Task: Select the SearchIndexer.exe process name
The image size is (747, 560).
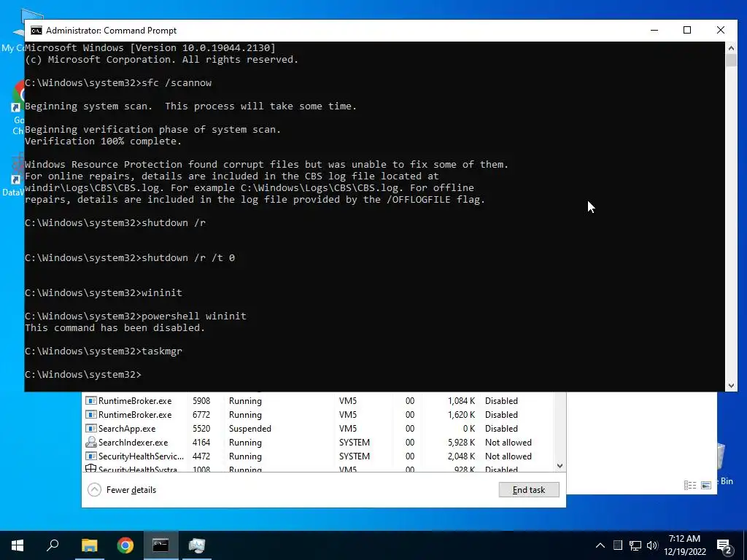Action: tap(133, 443)
